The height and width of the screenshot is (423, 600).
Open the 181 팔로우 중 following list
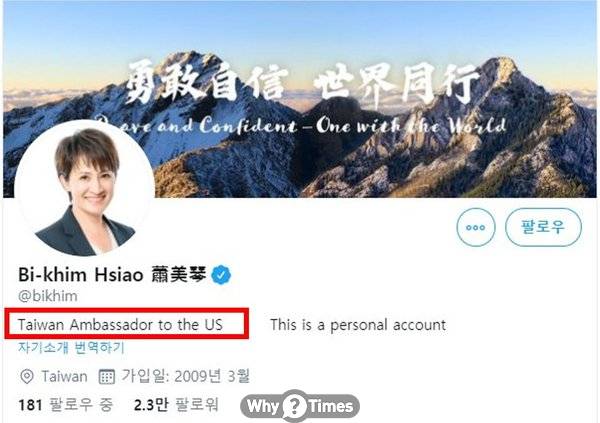[x=65, y=405]
